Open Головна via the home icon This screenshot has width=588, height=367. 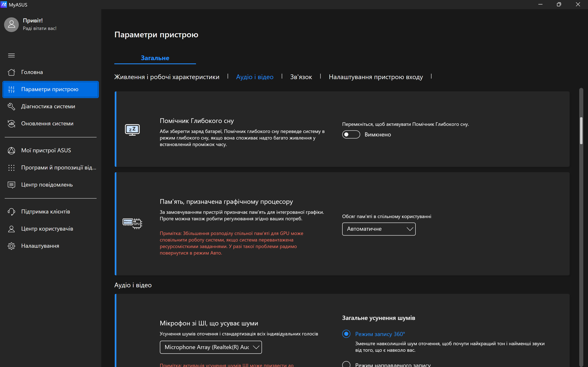(x=11, y=72)
